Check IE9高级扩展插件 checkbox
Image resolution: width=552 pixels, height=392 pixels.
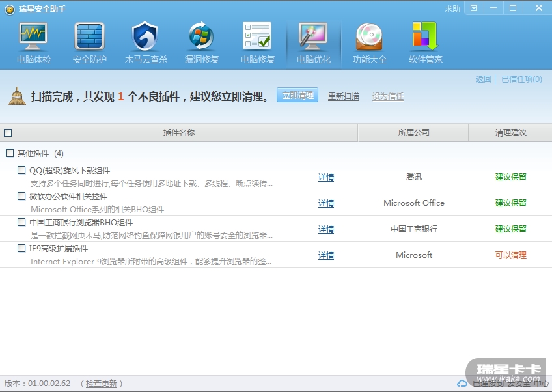pos(21,248)
